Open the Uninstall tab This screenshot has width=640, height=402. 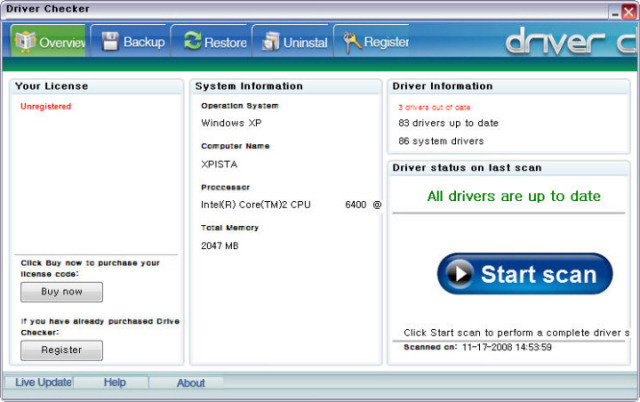click(x=291, y=41)
